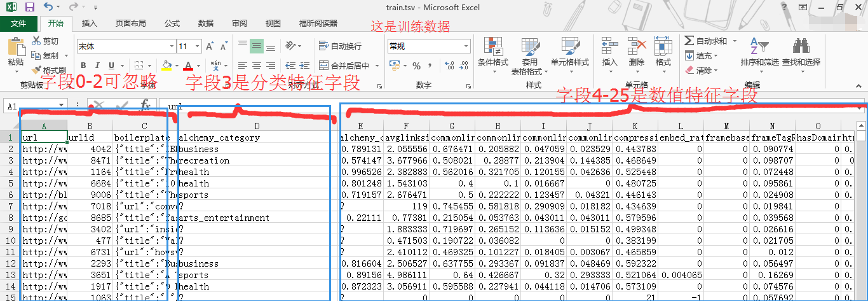Click the Name Box showing A1
This screenshot has width=868, height=301.
click(36, 106)
